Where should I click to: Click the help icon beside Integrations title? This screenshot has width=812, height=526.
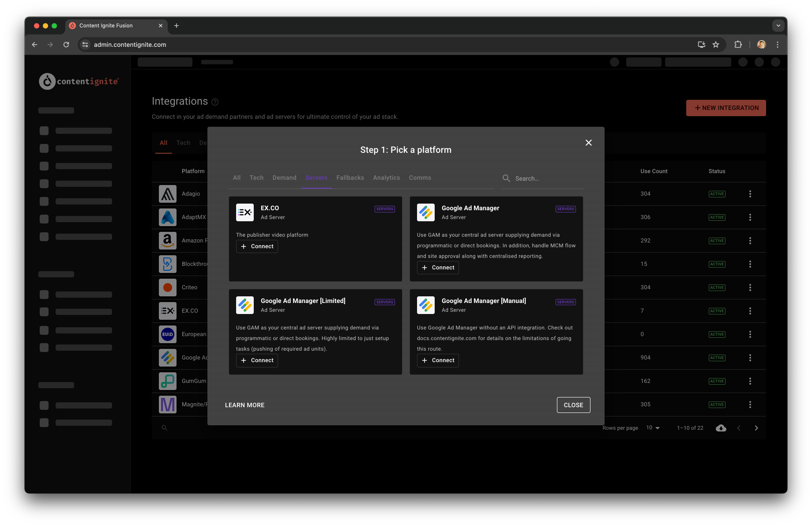pos(215,102)
